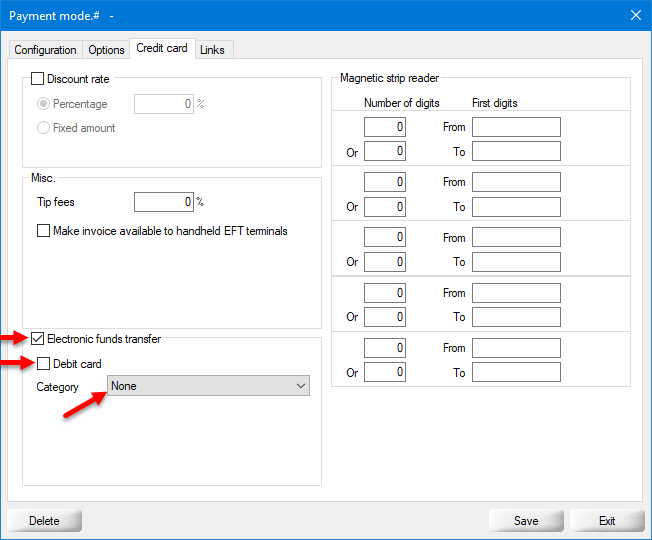Choose the Fixed amount radio option
652x540 pixels.
coord(44,128)
